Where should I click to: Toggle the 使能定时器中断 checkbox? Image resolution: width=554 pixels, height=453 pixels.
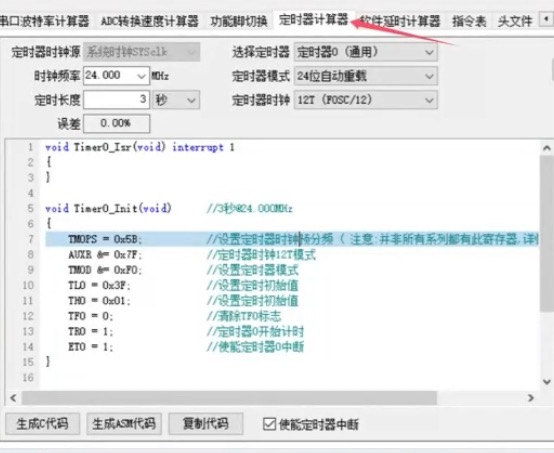269,424
